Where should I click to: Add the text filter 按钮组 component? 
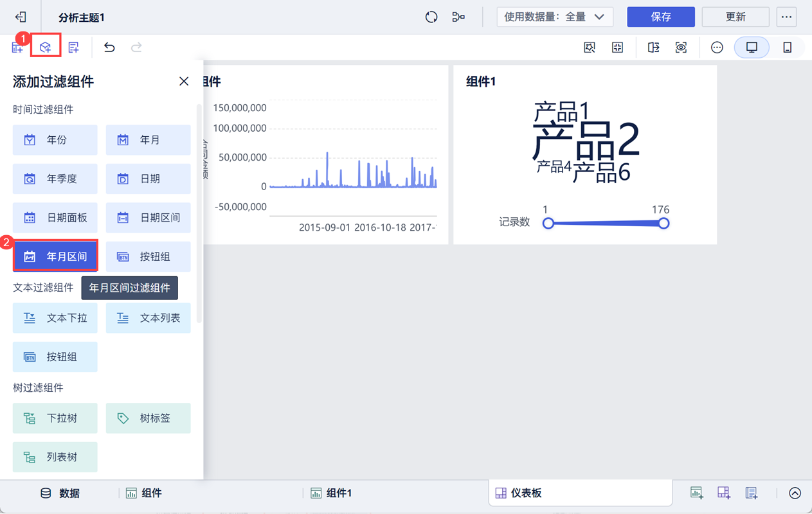(55, 357)
